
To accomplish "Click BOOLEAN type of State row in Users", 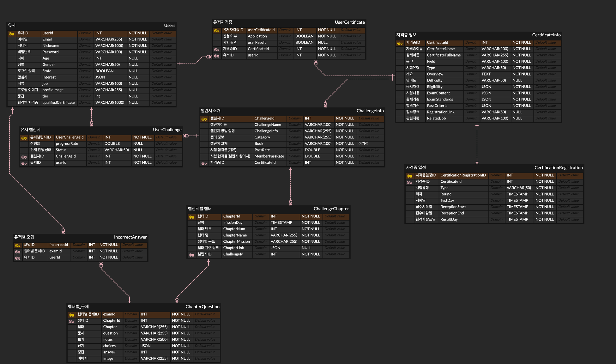I will point(104,71).
